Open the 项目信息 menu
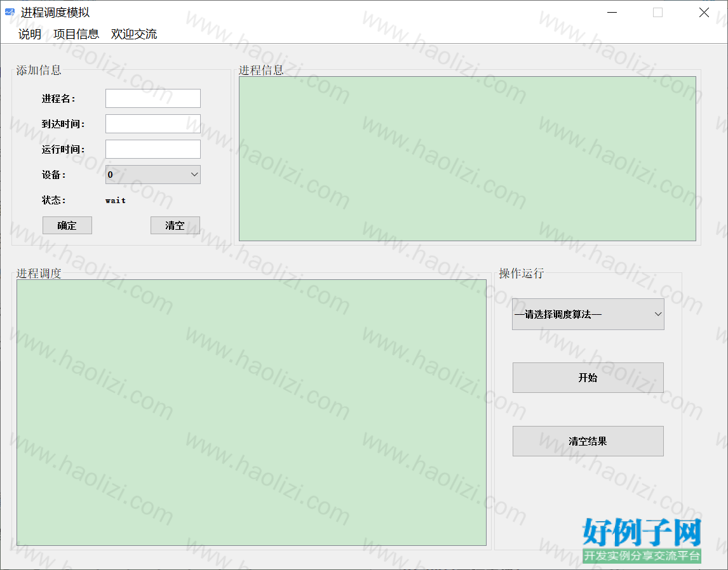 click(76, 34)
